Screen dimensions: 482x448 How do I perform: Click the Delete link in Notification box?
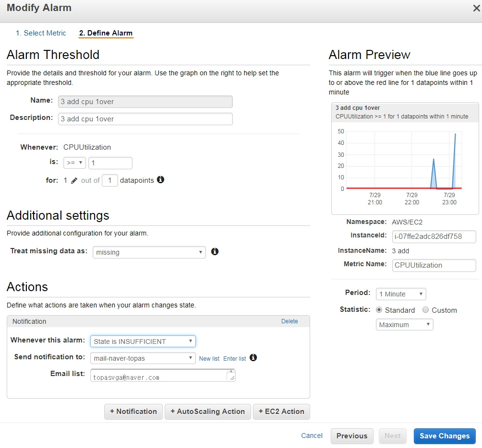click(x=289, y=321)
